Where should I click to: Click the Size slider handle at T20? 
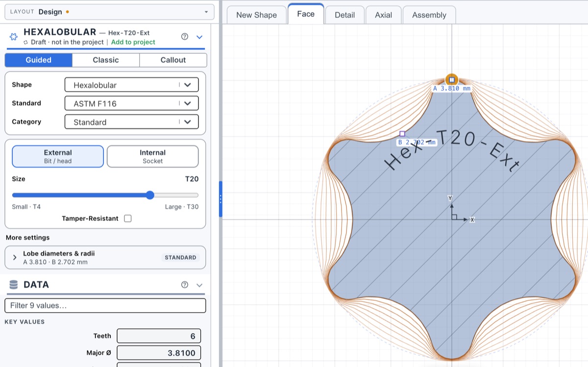coord(150,195)
